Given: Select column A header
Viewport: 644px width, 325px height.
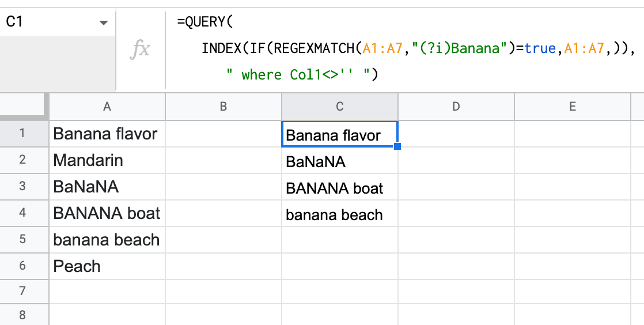Looking at the screenshot, I should coord(107,107).
